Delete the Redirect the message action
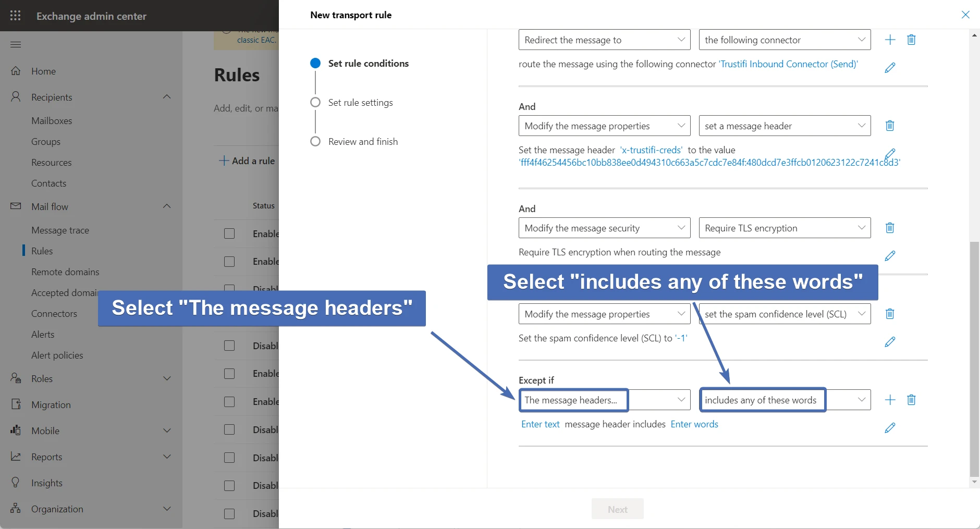 coord(911,40)
